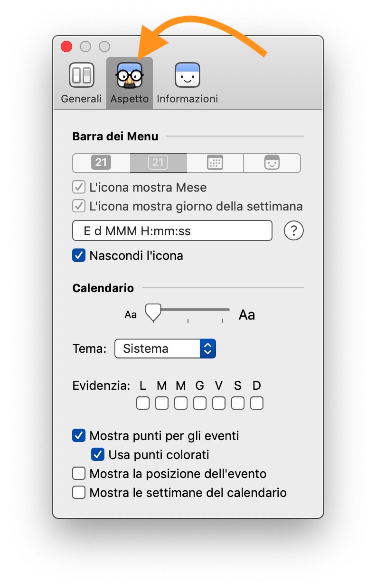Select the smiley face menu bar icon
Image resolution: width=376 pixels, height=588 pixels.
coord(272,163)
